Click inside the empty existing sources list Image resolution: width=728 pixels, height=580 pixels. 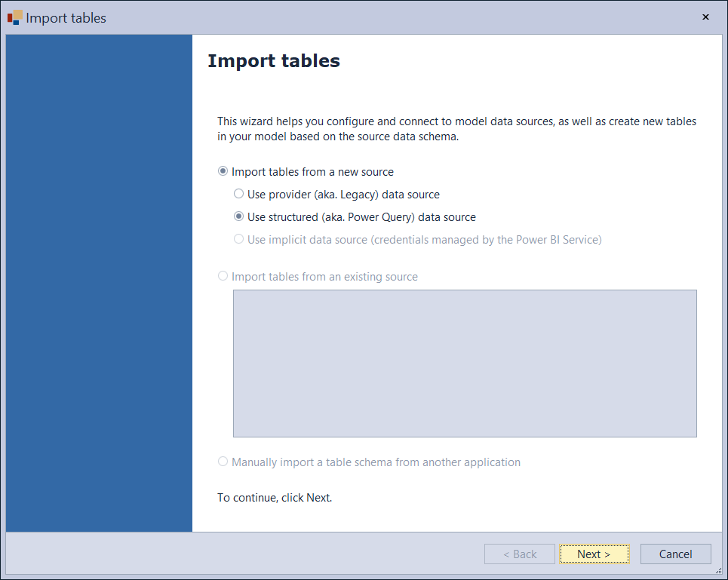(x=464, y=363)
